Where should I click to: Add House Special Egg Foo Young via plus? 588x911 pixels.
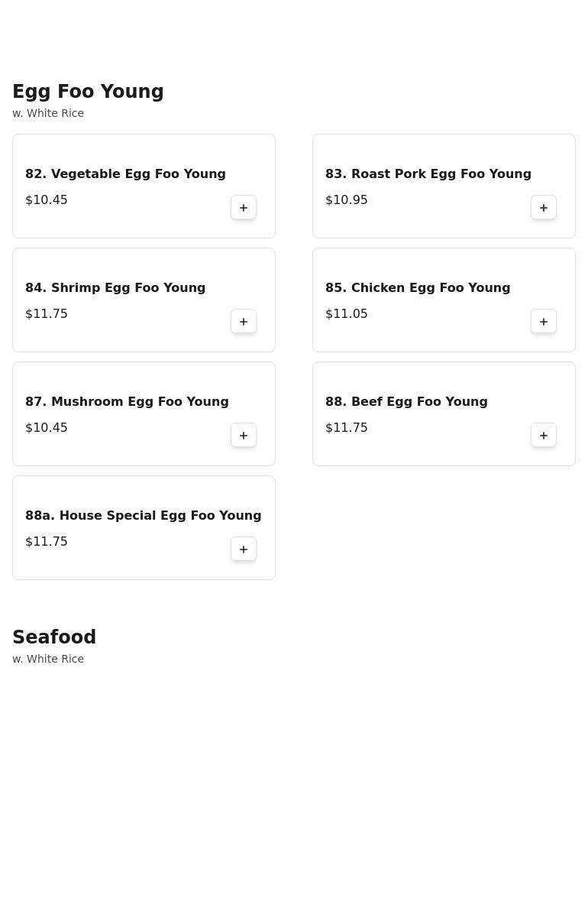pos(244,549)
